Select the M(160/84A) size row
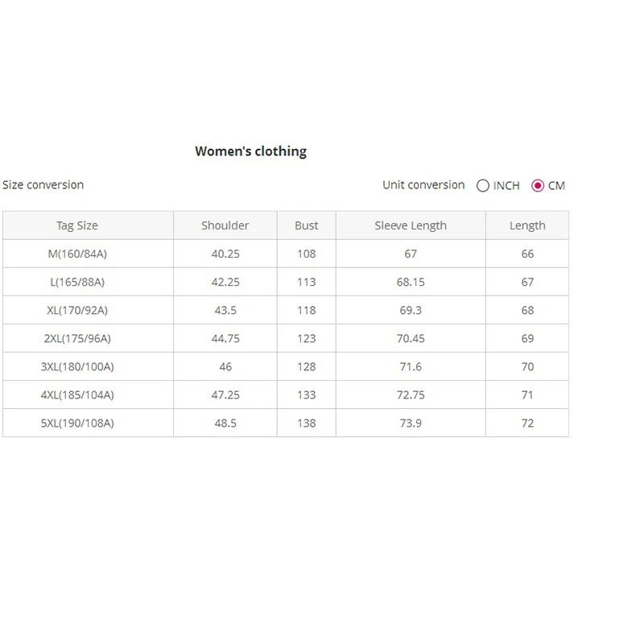This screenshot has width=644, height=644. tap(286, 254)
